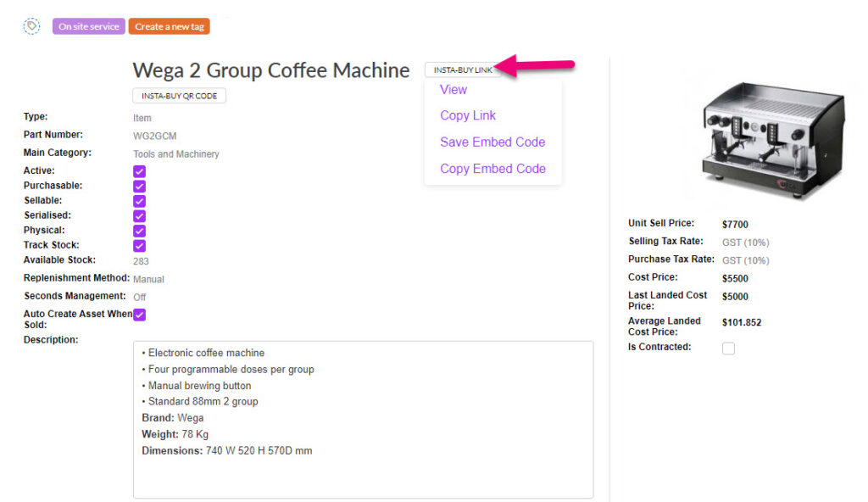Click the Wega 2 Group Coffee Machine title

pyautogui.click(x=271, y=70)
